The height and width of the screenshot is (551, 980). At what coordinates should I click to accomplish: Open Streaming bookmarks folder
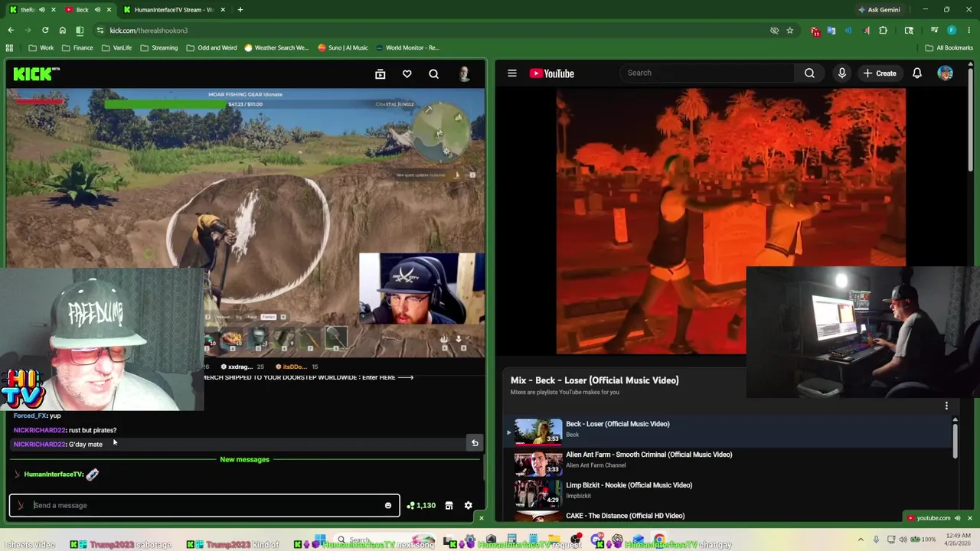coord(158,47)
